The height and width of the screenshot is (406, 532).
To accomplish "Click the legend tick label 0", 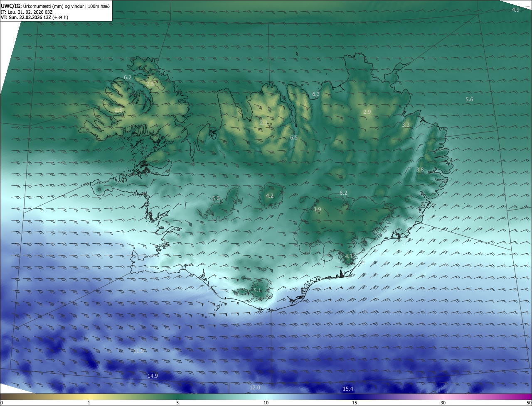I will [x=2, y=403].
